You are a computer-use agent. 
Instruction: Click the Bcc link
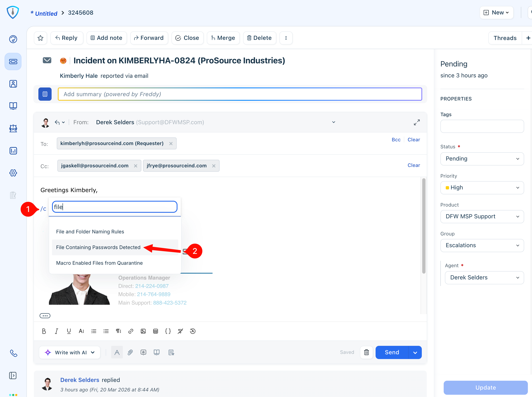(396, 140)
